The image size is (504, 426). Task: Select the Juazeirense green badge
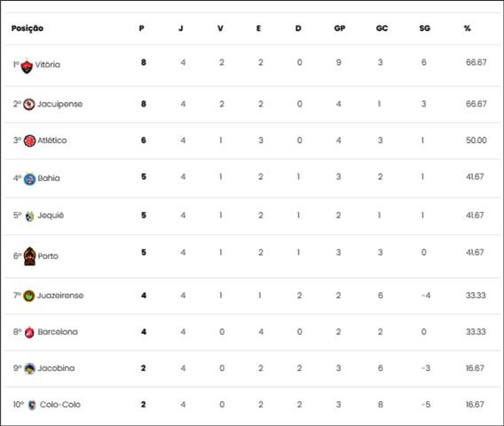[x=29, y=296]
